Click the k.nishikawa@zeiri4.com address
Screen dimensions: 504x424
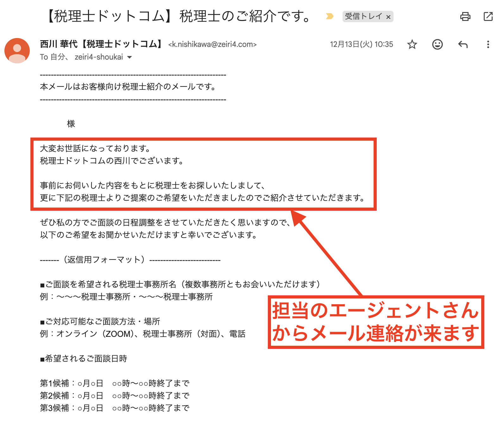click(212, 44)
